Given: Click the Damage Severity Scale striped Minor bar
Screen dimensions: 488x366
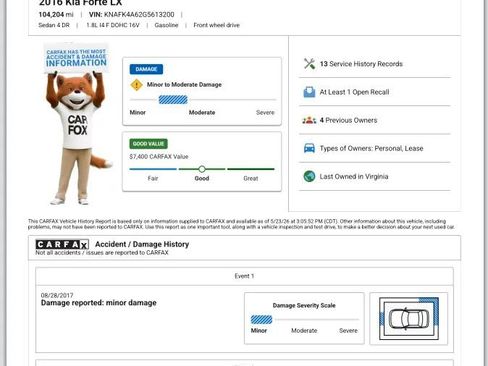Looking at the screenshot, I should [x=261, y=320].
